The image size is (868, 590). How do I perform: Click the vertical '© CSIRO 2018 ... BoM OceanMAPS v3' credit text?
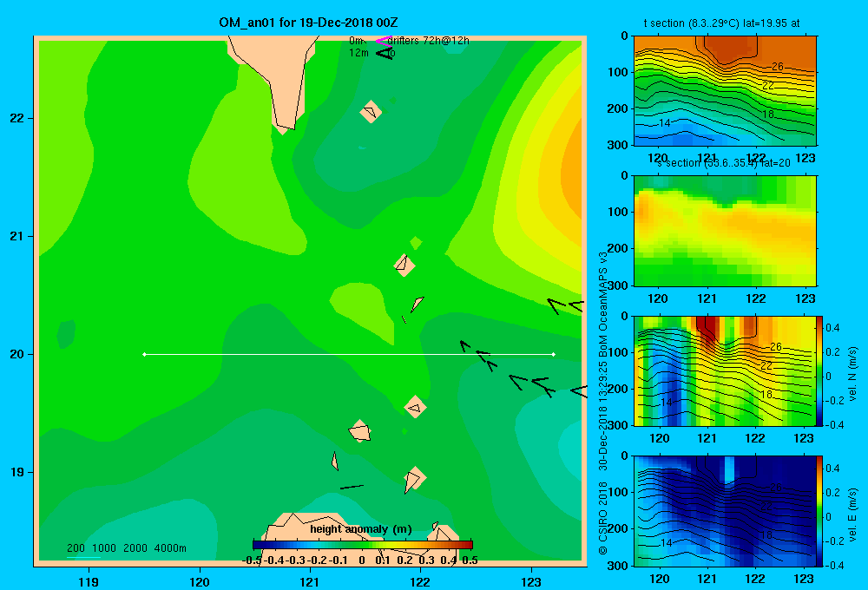[603, 403]
